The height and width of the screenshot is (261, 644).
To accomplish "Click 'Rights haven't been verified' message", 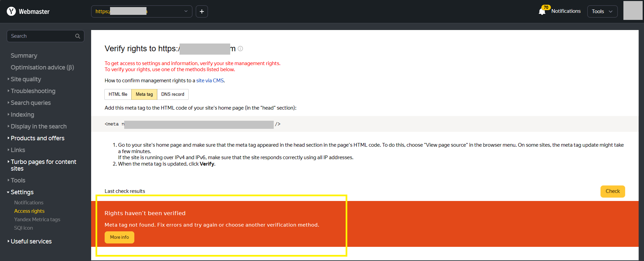I will coord(145,213).
